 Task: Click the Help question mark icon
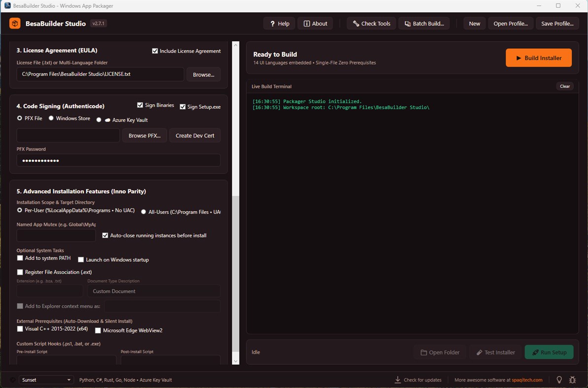tap(273, 24)
